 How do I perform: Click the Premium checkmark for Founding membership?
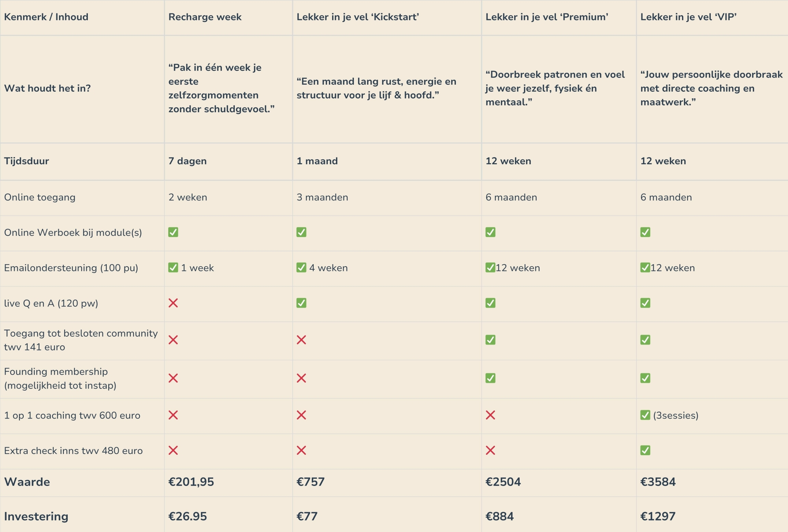[490, 378]
